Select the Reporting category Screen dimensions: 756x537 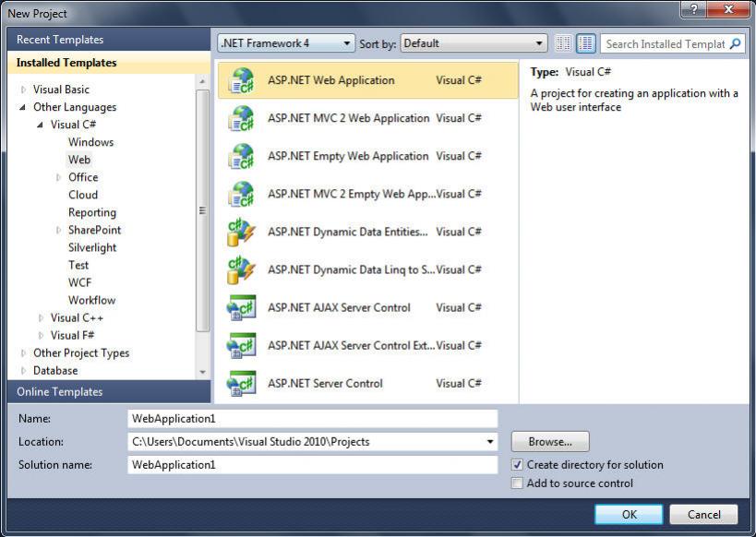92,212
